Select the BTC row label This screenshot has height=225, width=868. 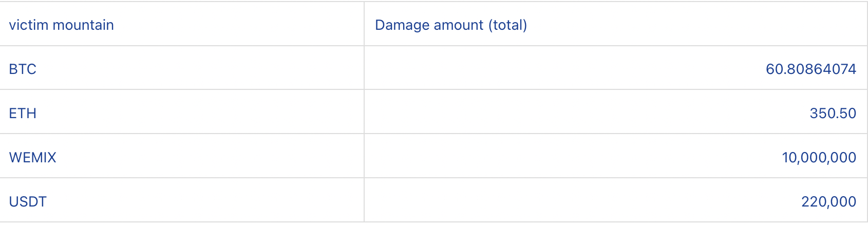[x=23, y=69]
